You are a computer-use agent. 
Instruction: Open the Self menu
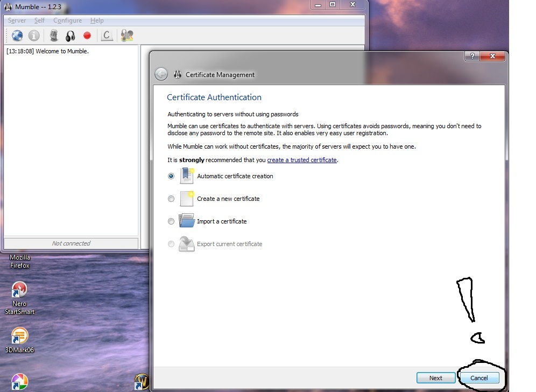[x=39, y=20]
